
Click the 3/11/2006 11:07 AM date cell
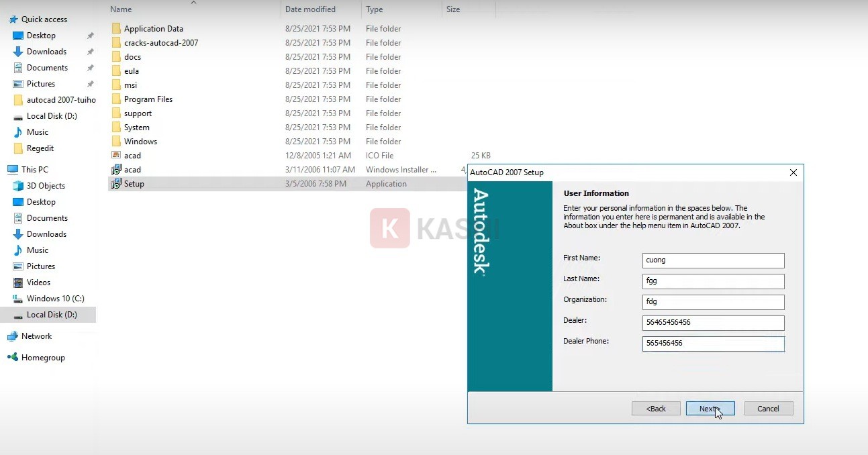click(x=320, y=170)
